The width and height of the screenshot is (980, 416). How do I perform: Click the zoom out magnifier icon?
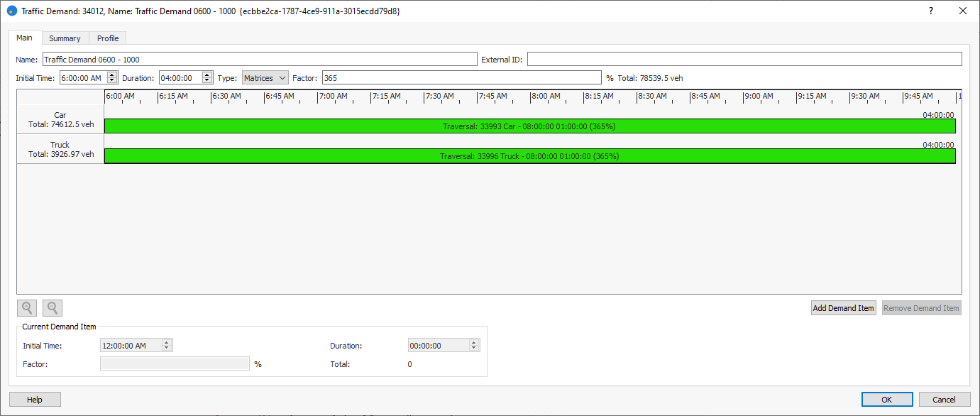53,308
